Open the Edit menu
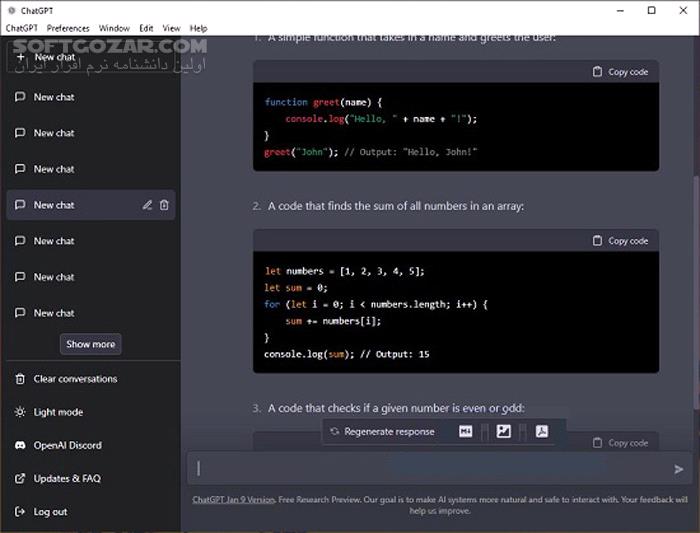The width and height of the screenshot is (700, 533). click(x=146, y=28)
